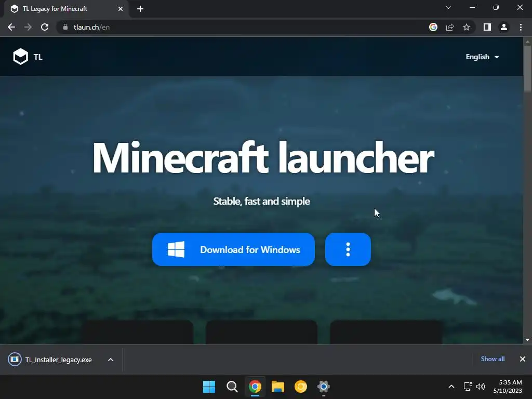Viewport: 532px width, 399px height.
Task: Open the clock showing 5:35 AM
Action: click(x=507, y=387)
